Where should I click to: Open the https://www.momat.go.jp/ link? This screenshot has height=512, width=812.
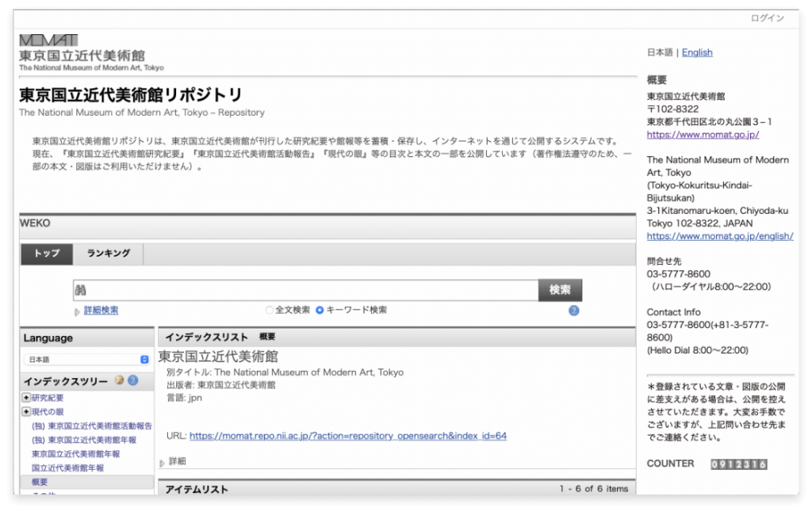click(x=703, y=135)
